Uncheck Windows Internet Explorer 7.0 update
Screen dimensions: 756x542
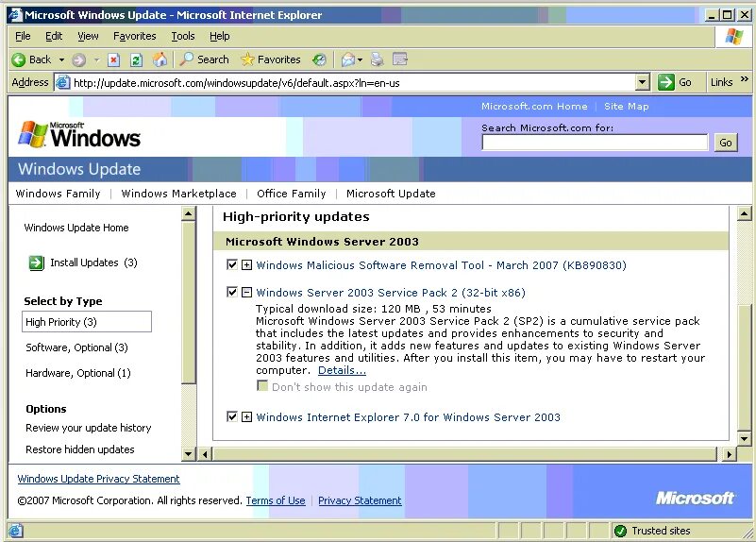click(x=232, y=416)
